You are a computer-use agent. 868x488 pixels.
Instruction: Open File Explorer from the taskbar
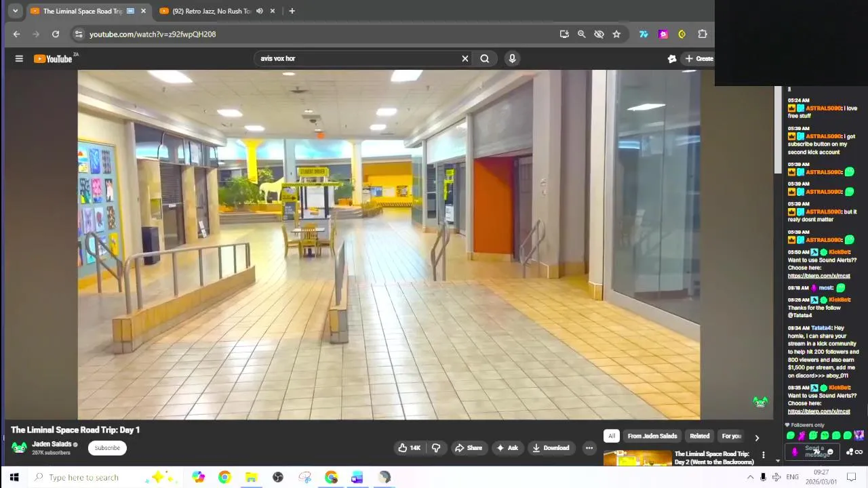(251, 477)
